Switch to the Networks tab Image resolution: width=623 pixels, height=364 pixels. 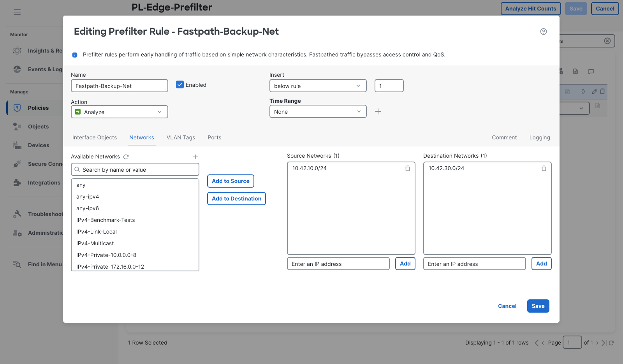[142, 137]
